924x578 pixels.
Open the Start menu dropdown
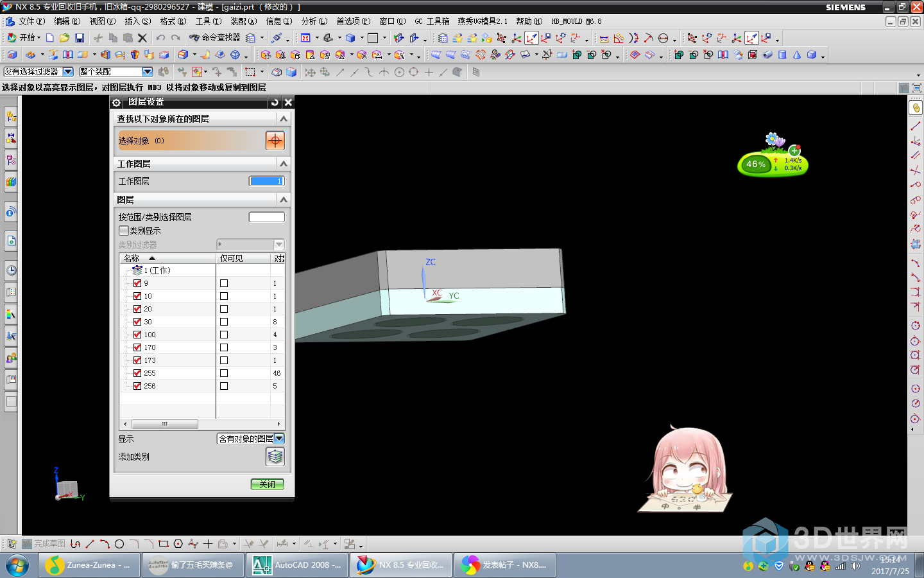tap(24, 38)
